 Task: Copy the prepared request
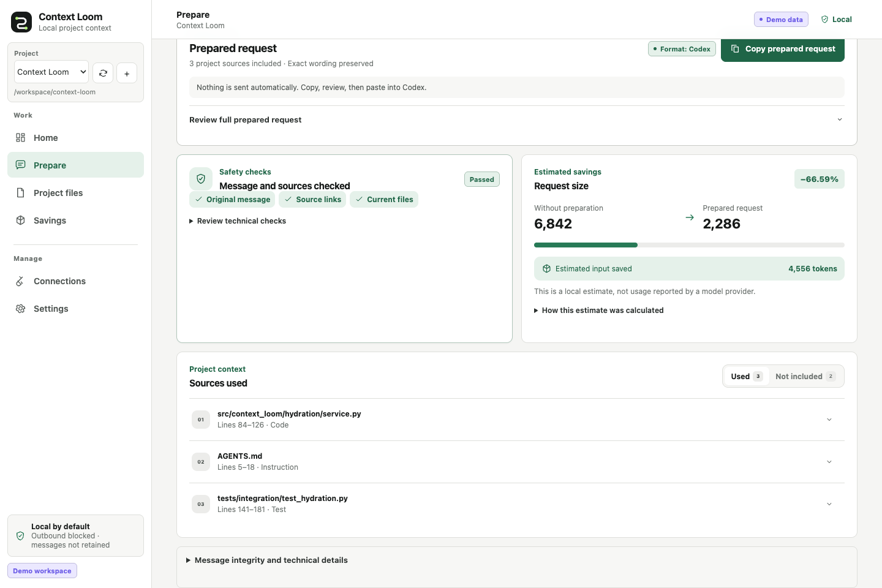coord(783,49)
